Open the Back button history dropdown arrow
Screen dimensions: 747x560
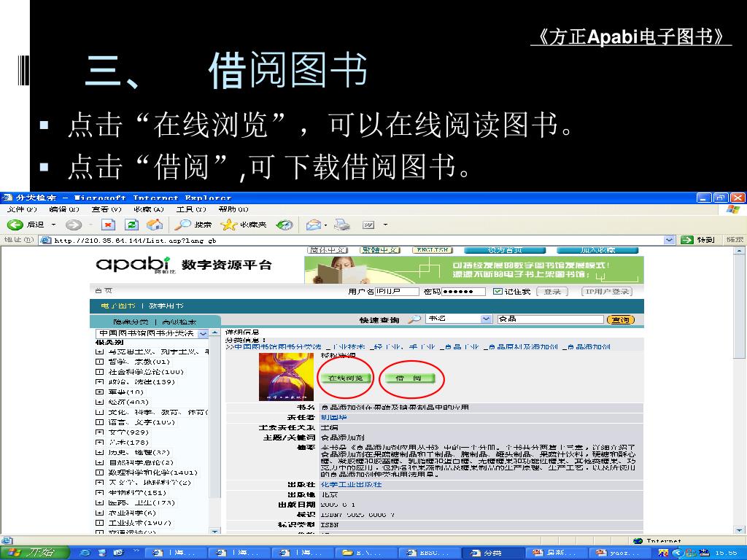click(x=53, y=225)
